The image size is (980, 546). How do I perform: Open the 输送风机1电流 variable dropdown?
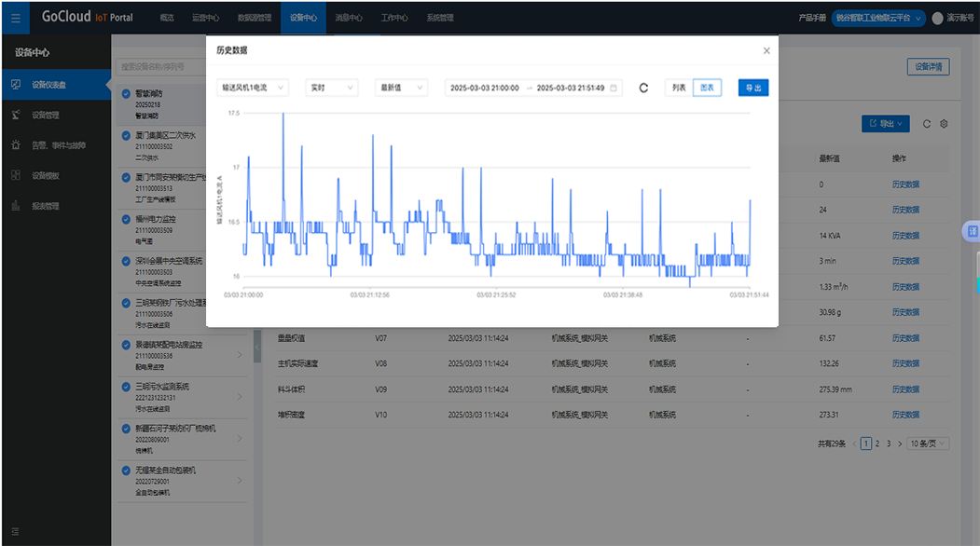tap(253, 88)
